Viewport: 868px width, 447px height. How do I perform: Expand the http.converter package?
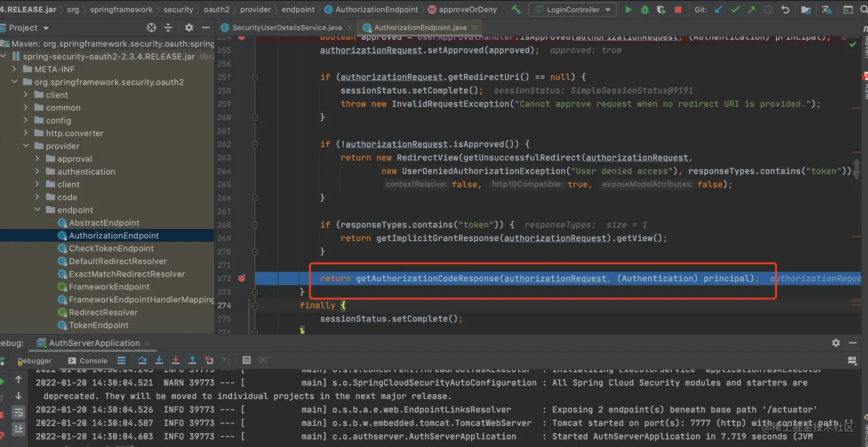click(x=26, y=133)
